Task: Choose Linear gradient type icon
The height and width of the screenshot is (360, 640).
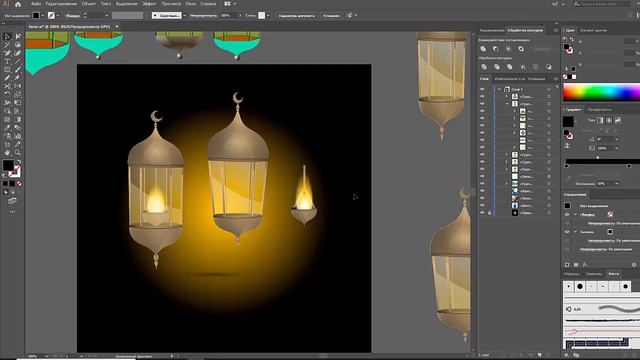Action: point(600,120)
